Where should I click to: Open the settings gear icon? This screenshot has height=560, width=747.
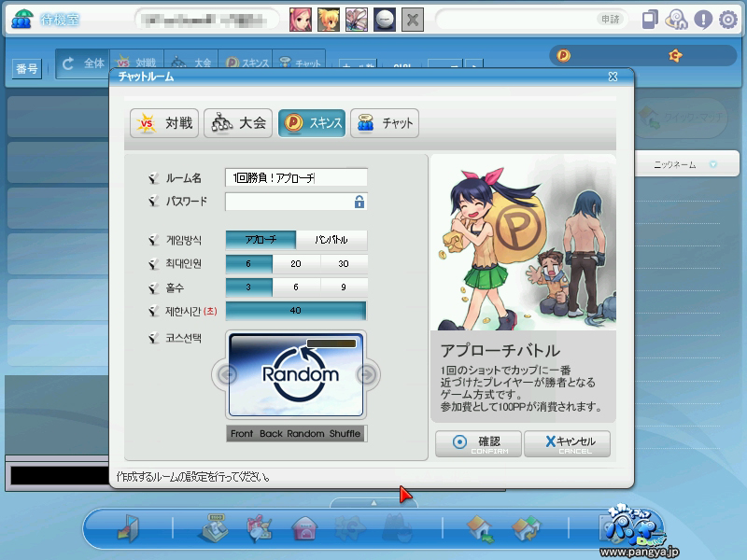tap(728, 20)
